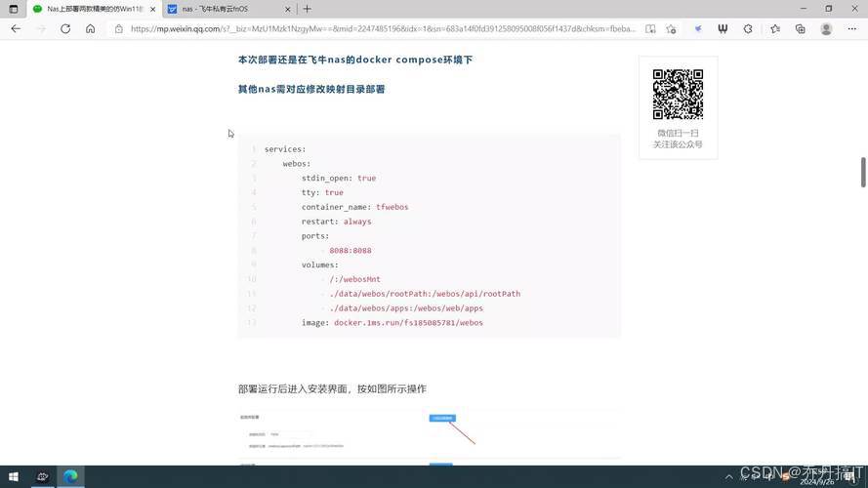Open a new browser tab
This screenshot has width=868, height=488.
click(x=308, y=9)
